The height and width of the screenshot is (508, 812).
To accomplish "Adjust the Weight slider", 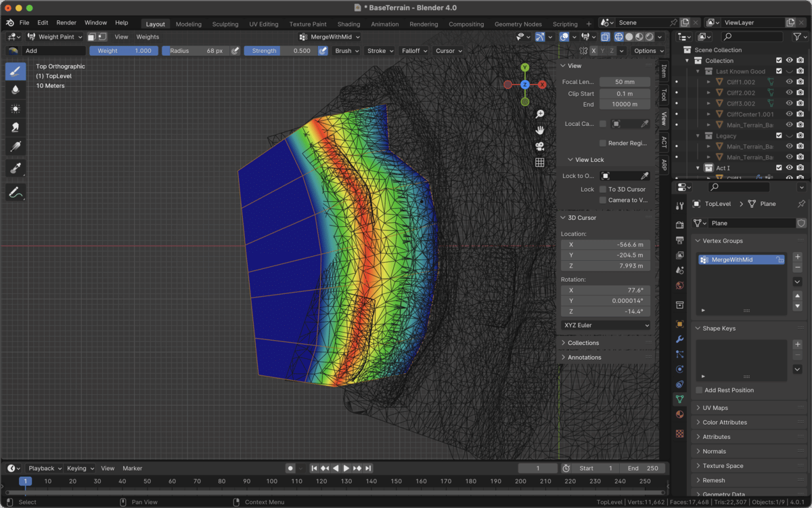I will (124, 51).
